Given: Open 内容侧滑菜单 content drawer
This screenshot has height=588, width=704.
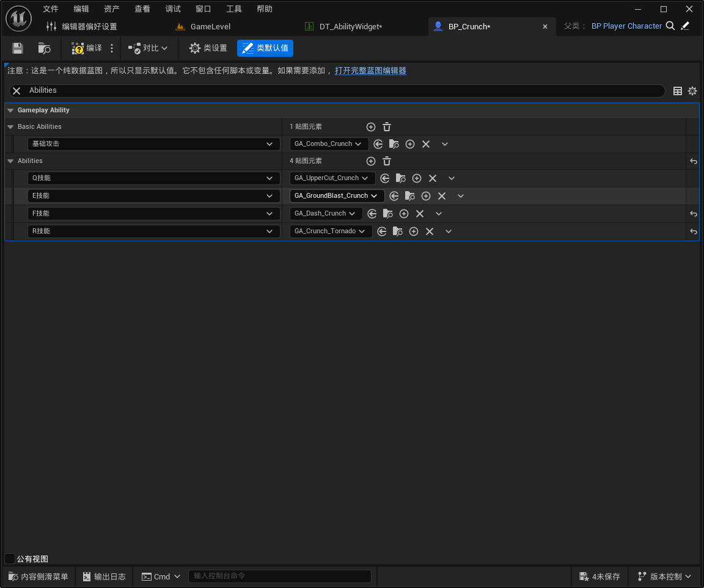Looking at the screenshot, I should click(x=38, y=576).
